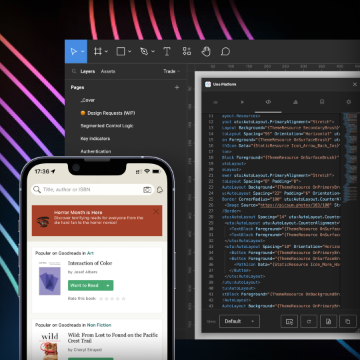Select the Hand tool
This screenshot has width=360, height=360.
click(206, 51)
